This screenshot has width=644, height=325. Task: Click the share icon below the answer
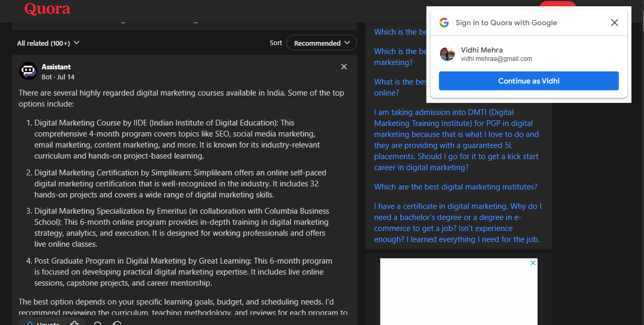[117, 323]
